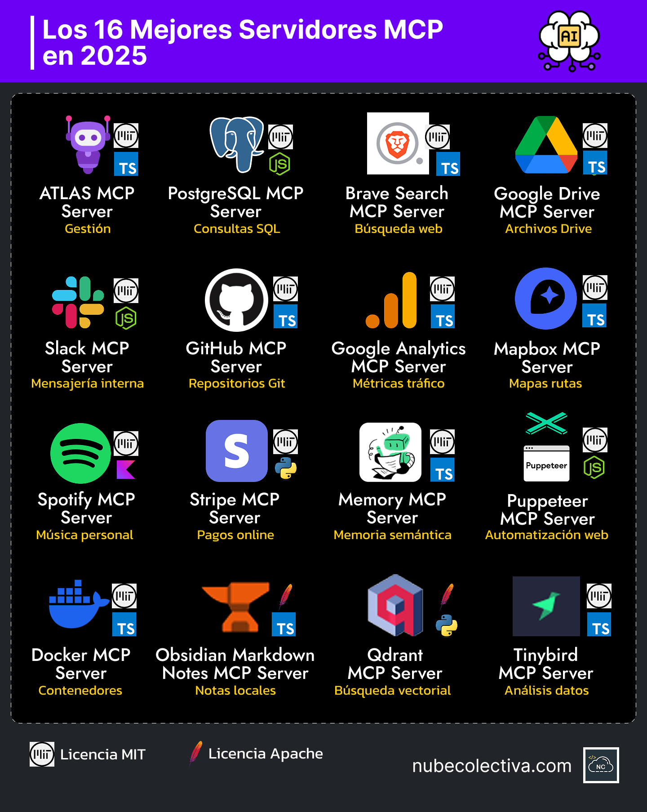This screenshot has height=812, width=647.
Task: Click the title 'Los 16 Mejores Servidores MCP'
Action: click(x=243, y=29)
